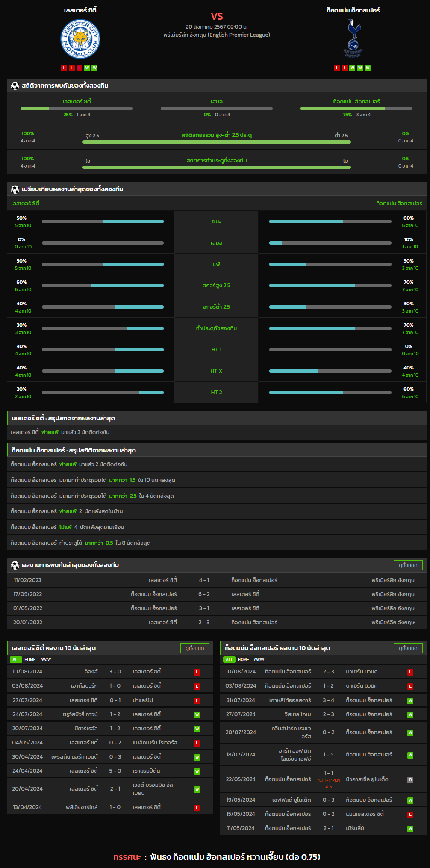This screenshot has height=868, width=430.
Task: Click the W badge in Tottenham's 31/07/2024 row
Action: (410, 701)
